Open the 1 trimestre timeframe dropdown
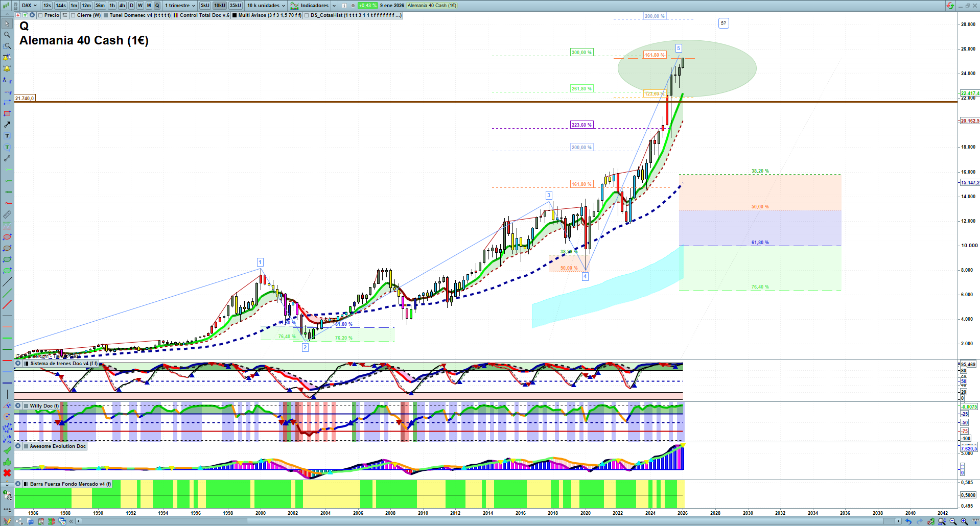Screen dimensions: 980x526 click(x=179, y=6)
